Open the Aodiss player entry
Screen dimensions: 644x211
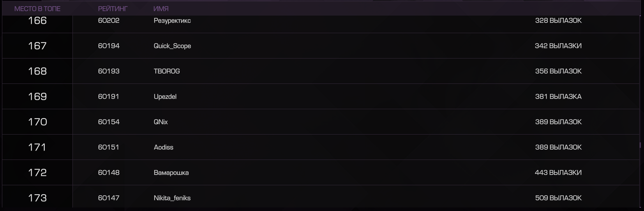point(164,147)
